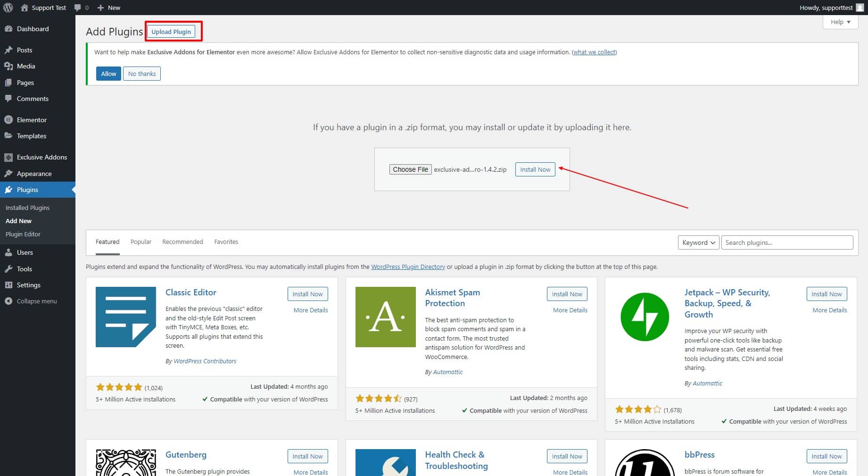Image resolution: width=868 pixels, height=476 pixels.
Task: Open the comments bubble icon in admin bar
Action: [78, 8]
